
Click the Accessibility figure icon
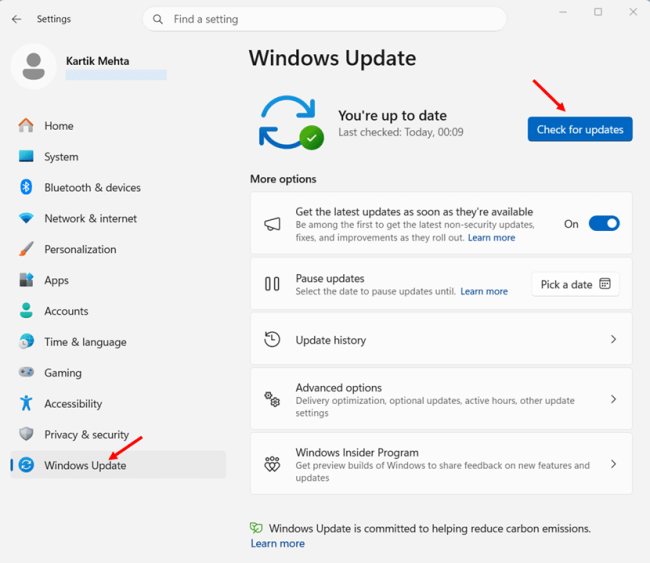click(26, 403)
